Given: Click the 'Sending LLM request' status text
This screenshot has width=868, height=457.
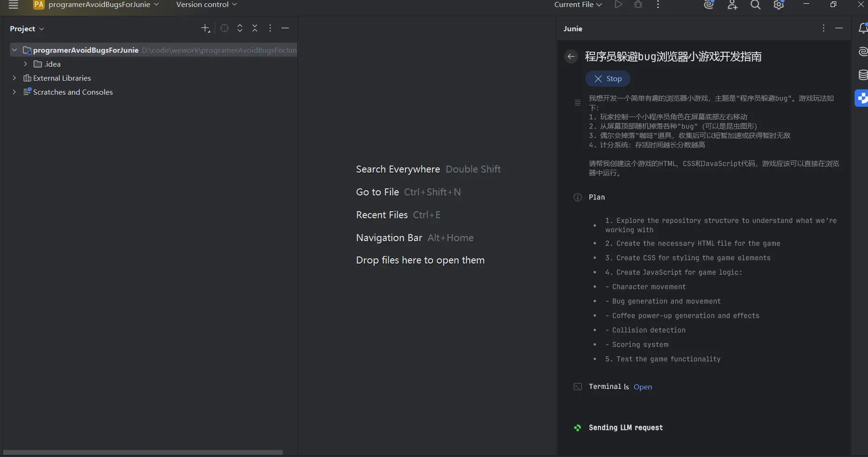Looking at the screenshot, I should [x=626, y=428].
